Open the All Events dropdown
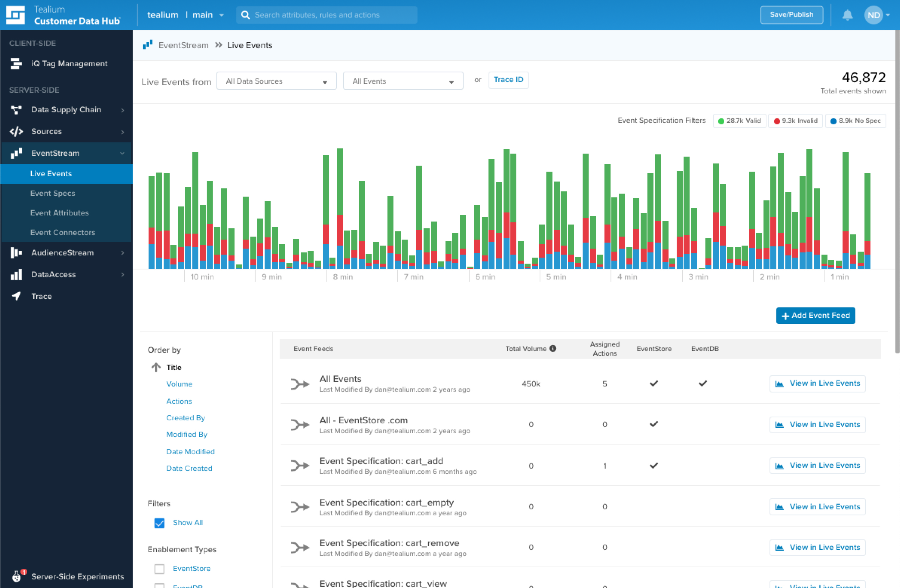The height and width of the screenshot is (588, 900). 403,81
